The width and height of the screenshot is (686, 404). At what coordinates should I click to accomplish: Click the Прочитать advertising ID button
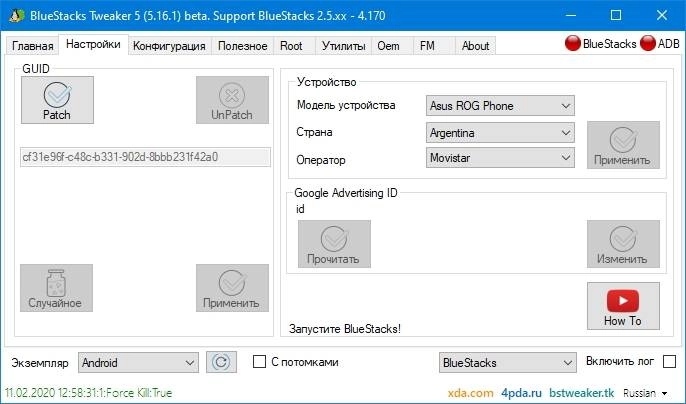[x=334, y=244]
